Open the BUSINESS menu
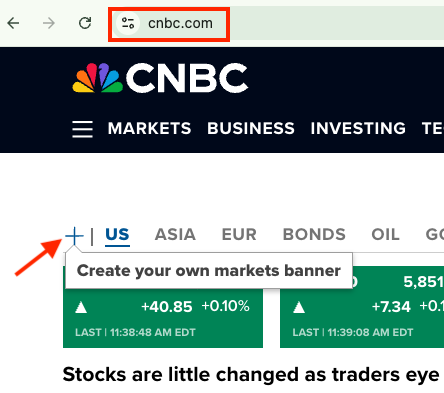This screenshot has width=444, height=393. point(251,128)
